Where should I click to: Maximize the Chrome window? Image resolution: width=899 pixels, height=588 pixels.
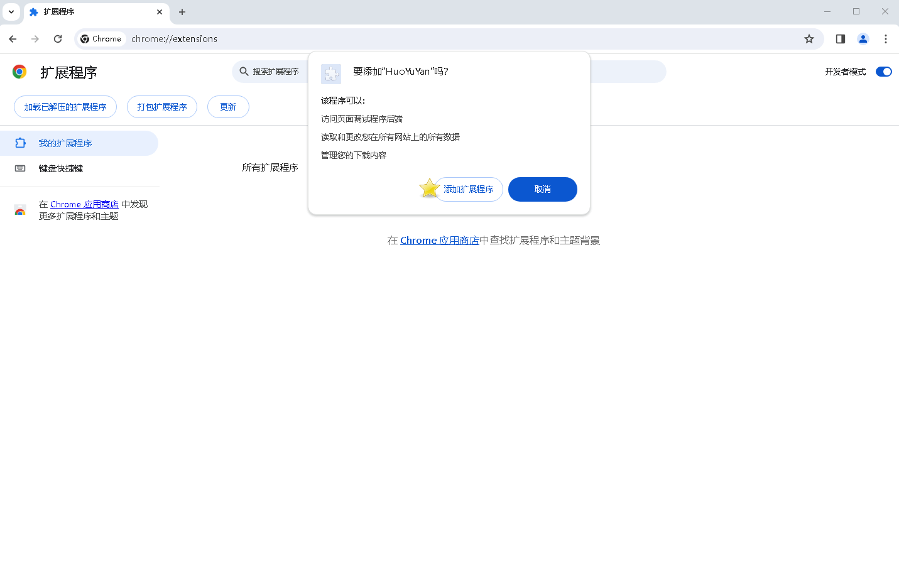tap(856, 11)
